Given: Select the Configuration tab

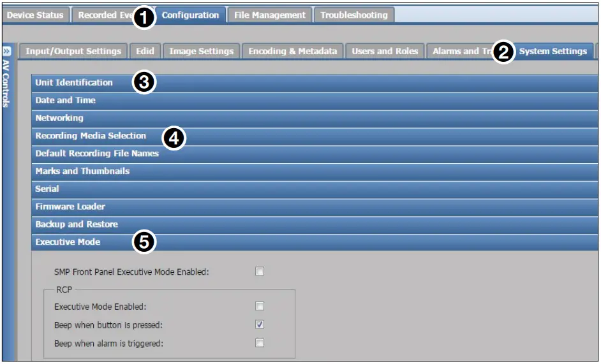Looking at the screenshot, I should pyautogui.click(x=190, y=15).
